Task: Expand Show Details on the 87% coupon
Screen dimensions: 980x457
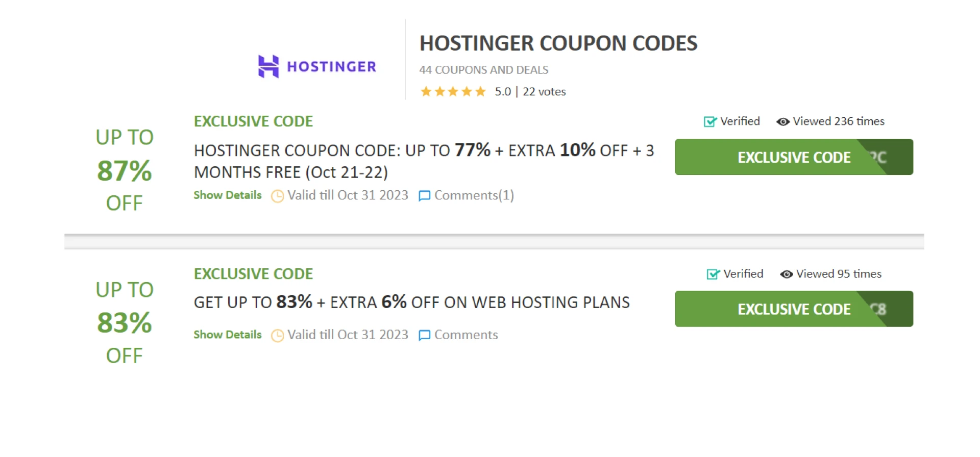Action: [x=227, y=195]
